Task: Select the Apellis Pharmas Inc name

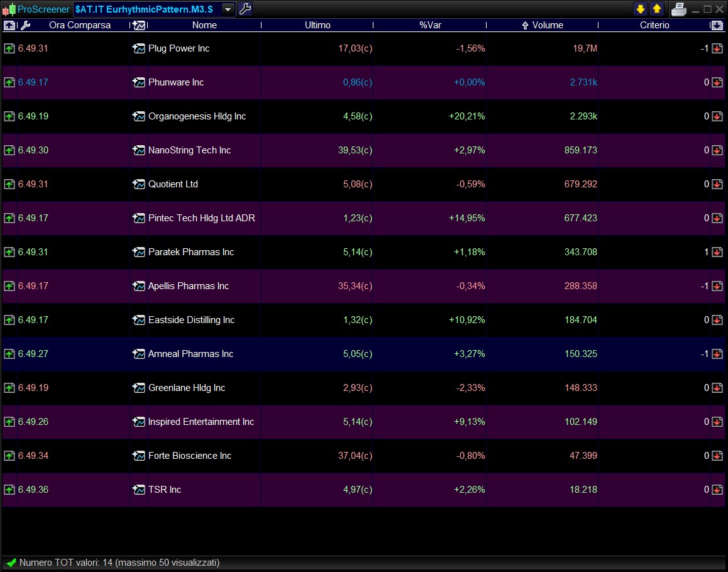Action: point(189,285)
